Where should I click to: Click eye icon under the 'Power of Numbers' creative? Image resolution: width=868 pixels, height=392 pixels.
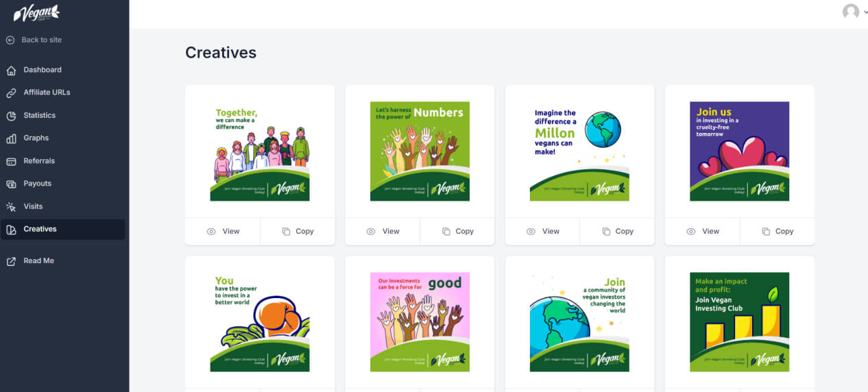click(x=371, y=232)
